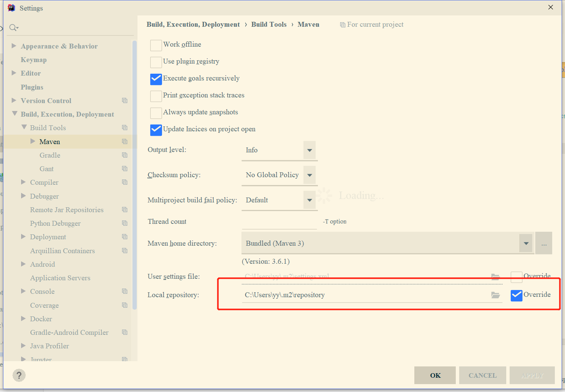Select Gant under Build Tools

[46, 169]
